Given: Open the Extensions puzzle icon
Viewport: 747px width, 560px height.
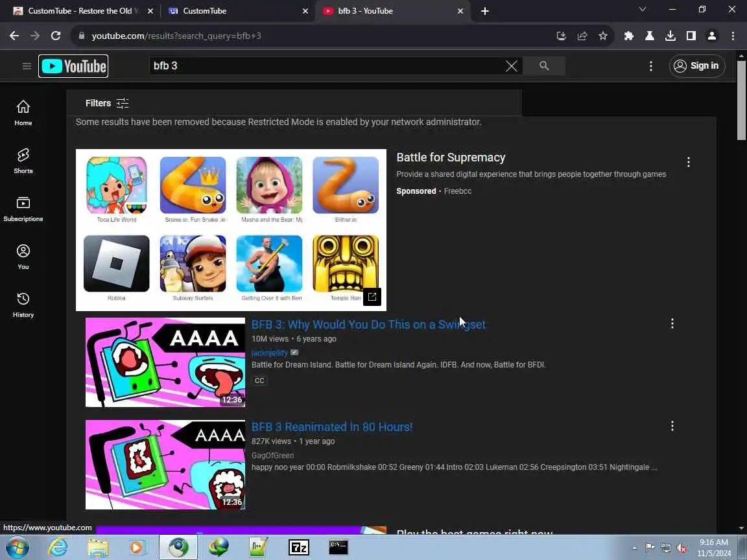Looking at the screenshot, I should [x=629, y=36].
